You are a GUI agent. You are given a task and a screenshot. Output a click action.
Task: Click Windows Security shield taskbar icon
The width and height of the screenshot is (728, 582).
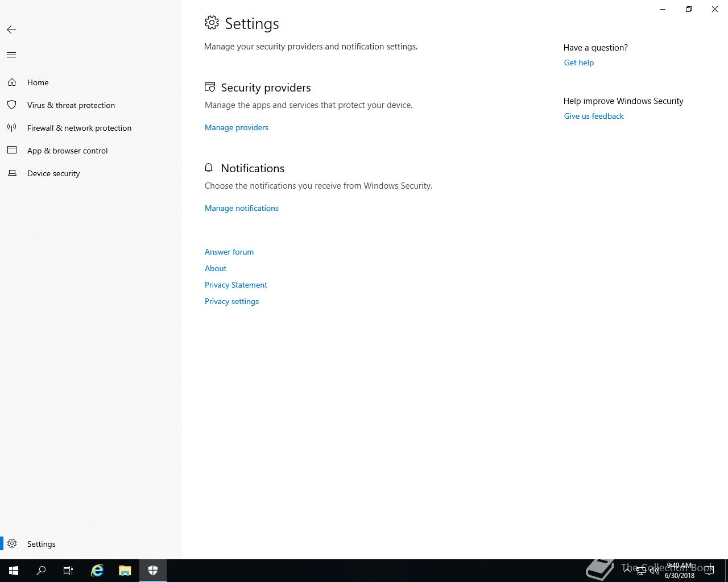[153, 571]
